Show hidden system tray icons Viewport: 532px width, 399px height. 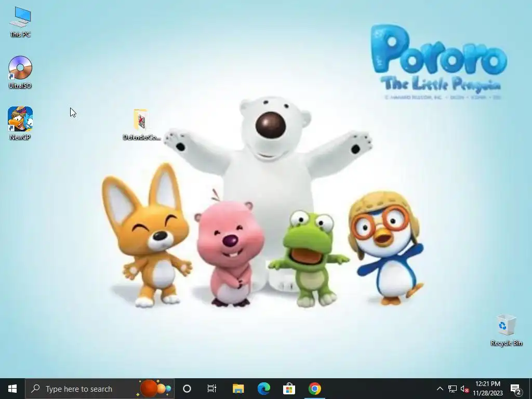[x=440, y=389]
